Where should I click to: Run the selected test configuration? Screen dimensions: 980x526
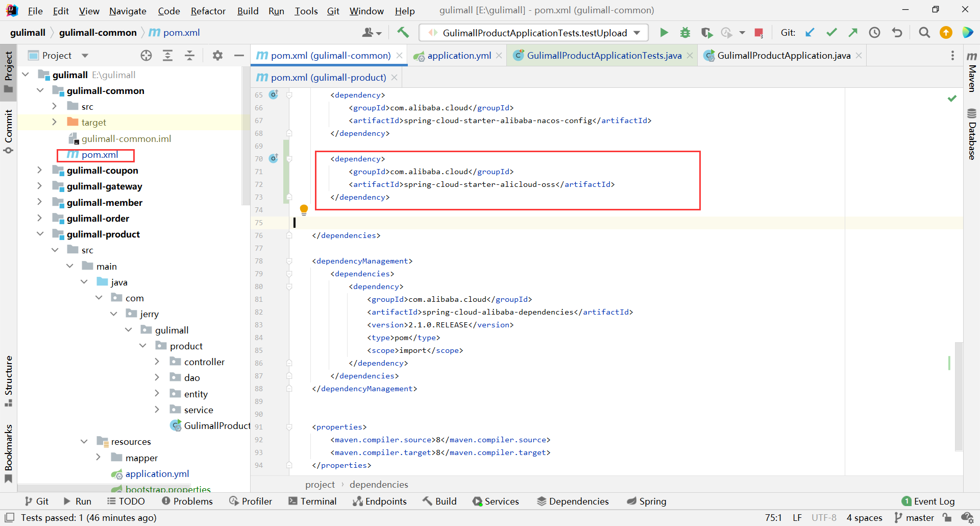pos(664,33)
